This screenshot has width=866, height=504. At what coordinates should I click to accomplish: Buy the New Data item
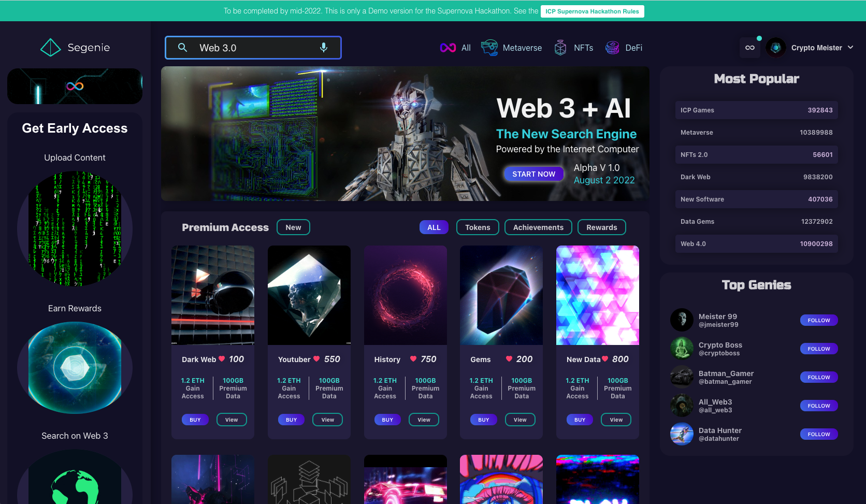580,420
